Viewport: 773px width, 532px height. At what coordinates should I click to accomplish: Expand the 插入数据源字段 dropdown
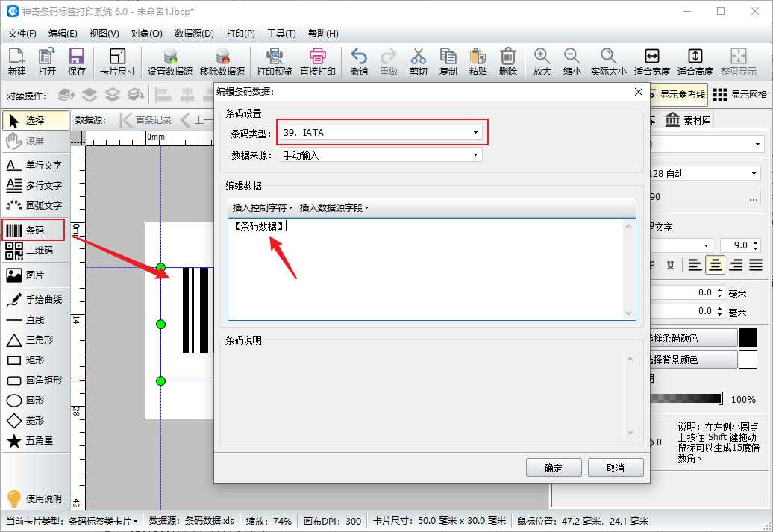pos(334,207)
